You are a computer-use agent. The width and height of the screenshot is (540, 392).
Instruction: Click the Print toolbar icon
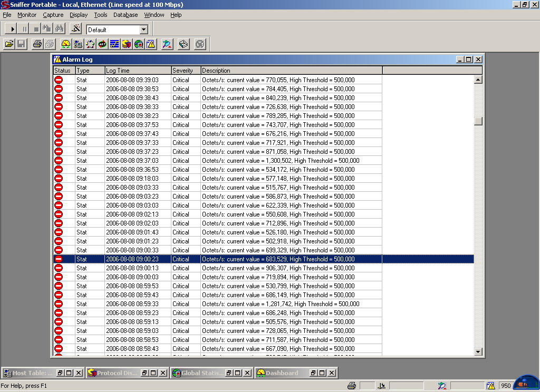tap(37, 44)
